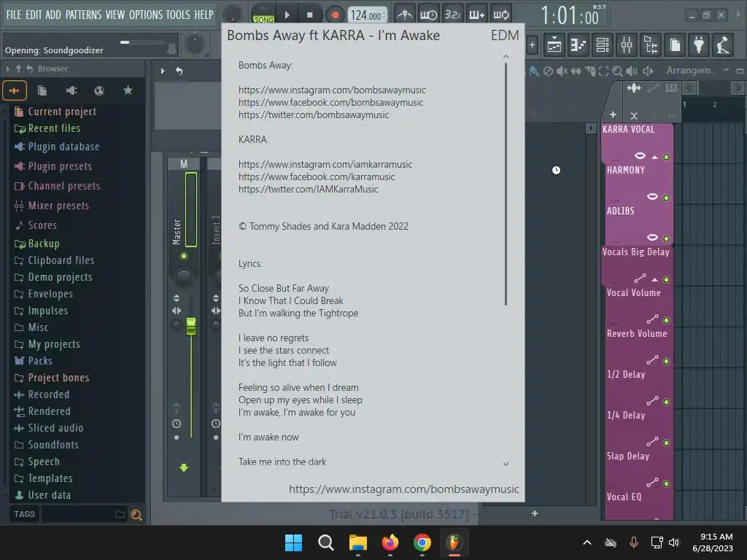Click the tempo field showing 124.000
Viewport: 747px width, 560px height.
coord(366,15)
